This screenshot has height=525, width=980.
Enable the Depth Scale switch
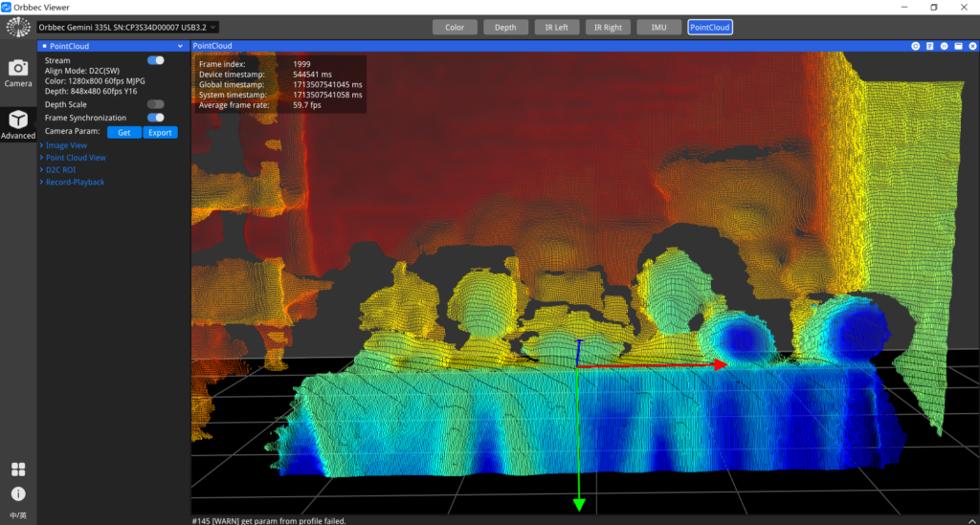[x=155, y=104]
